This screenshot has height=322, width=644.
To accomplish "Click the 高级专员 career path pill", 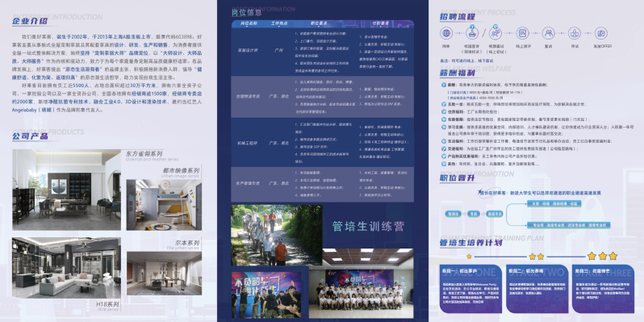I will click(495, 214).
